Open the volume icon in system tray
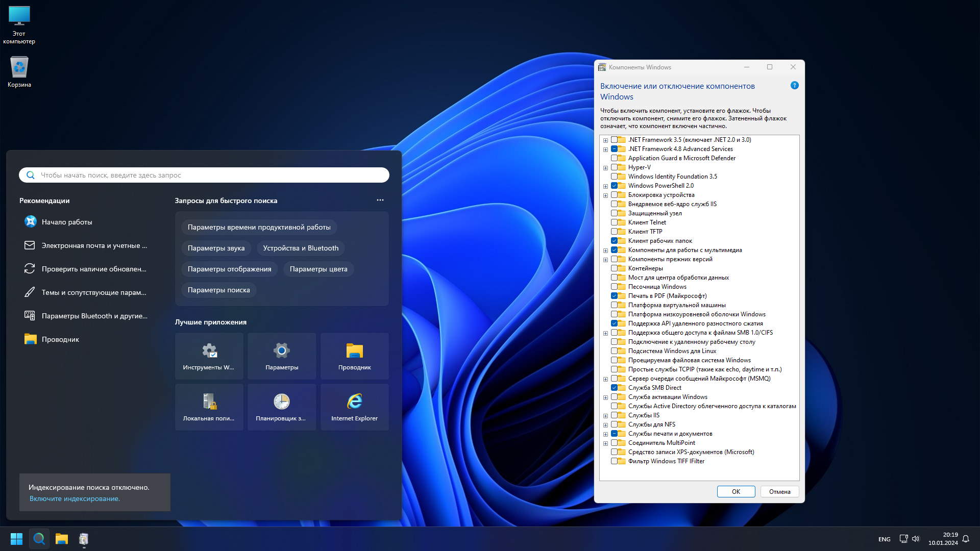980x551 pixels. pyautogui.click(x=916, y=539)
